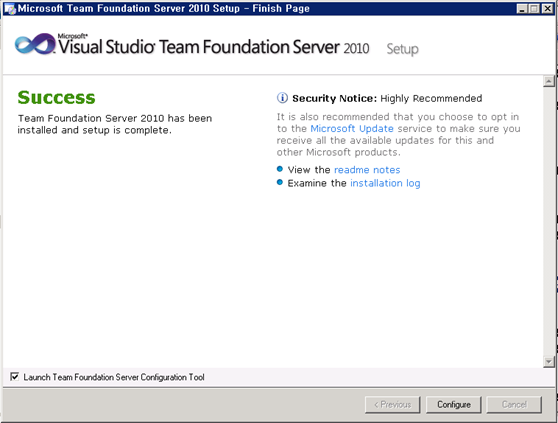558x423 pixels.
Task: Minimize the setup window
Action: [522, 9]
